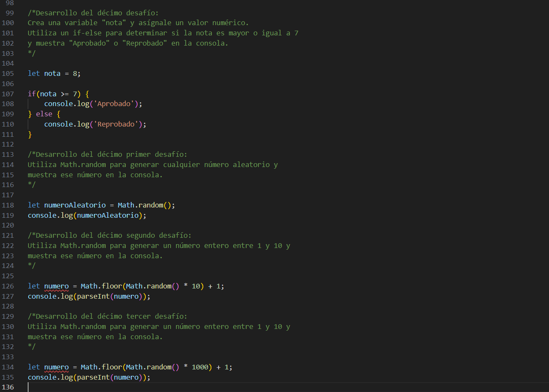Click gutter line number 117

(x=8, y=195)
